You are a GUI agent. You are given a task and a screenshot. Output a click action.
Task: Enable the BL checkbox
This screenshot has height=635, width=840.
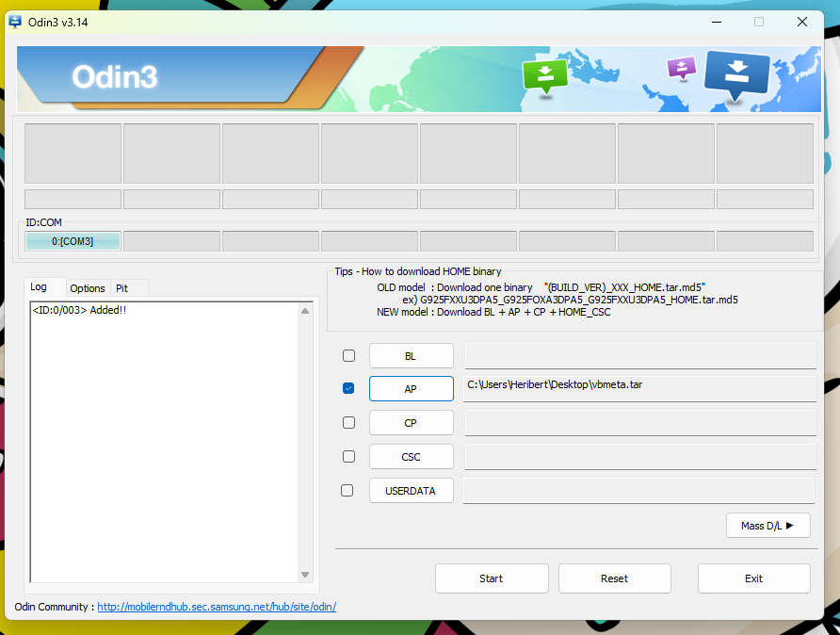(x=348, y=356)
